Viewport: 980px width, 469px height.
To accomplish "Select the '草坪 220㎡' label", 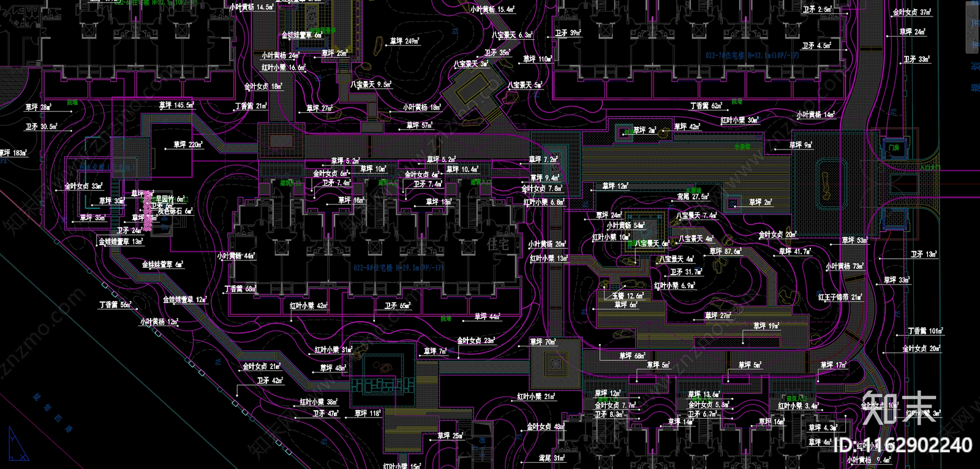I will tap(188, 145).
